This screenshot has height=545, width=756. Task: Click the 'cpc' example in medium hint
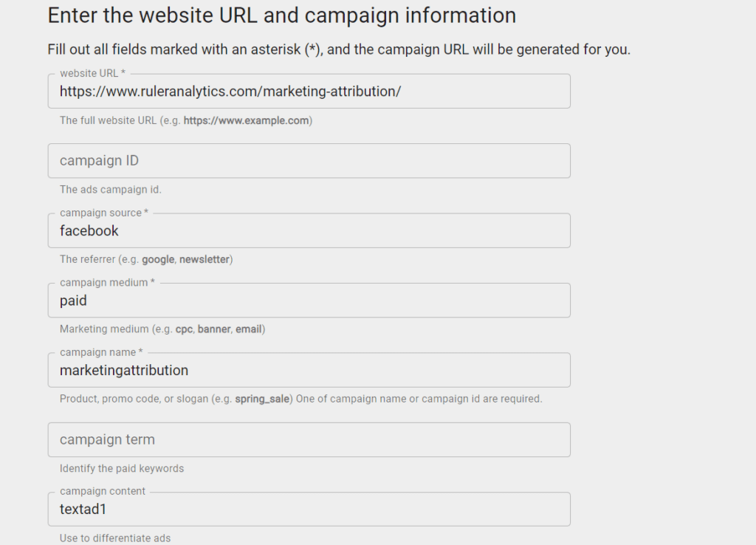(184, 329)
